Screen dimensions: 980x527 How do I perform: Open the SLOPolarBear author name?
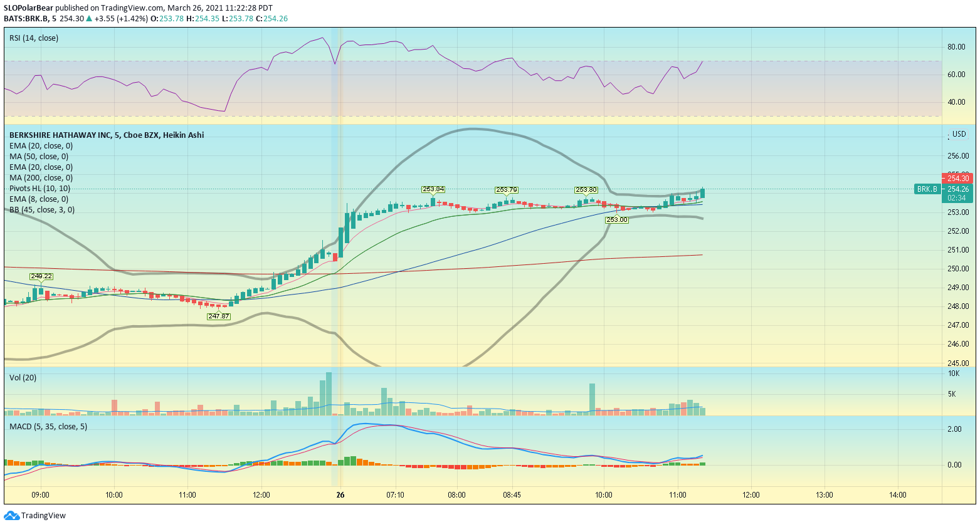click(x=28, y=8)
